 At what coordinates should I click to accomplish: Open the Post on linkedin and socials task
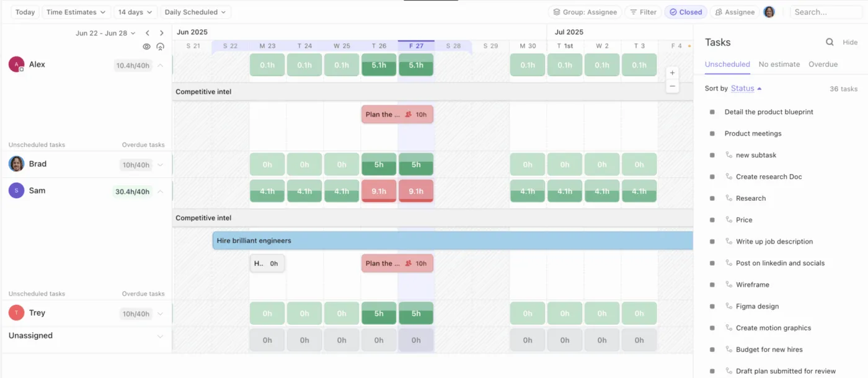click(780, 263)
